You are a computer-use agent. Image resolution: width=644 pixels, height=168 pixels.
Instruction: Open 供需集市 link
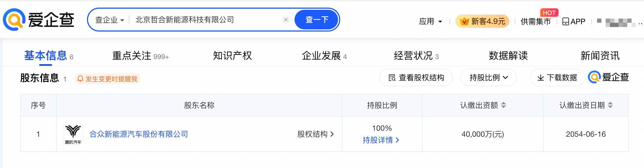[x=535, y=21]
